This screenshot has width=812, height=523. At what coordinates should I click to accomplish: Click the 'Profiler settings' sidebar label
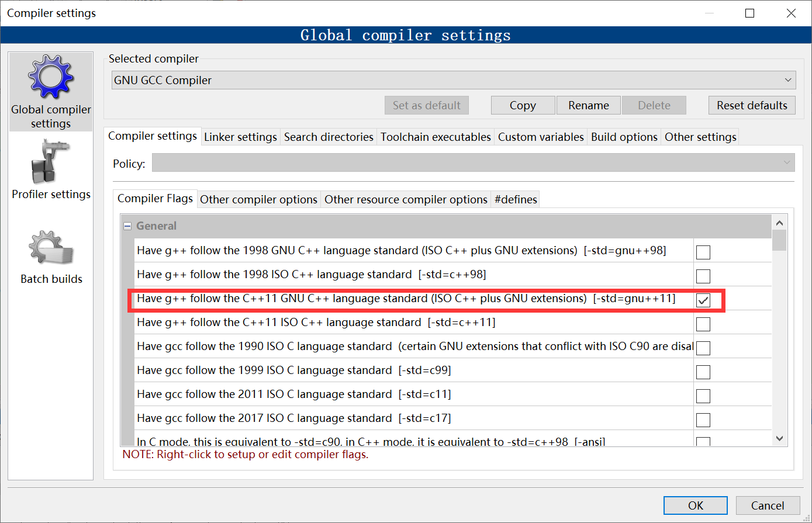tap(51, 194)
